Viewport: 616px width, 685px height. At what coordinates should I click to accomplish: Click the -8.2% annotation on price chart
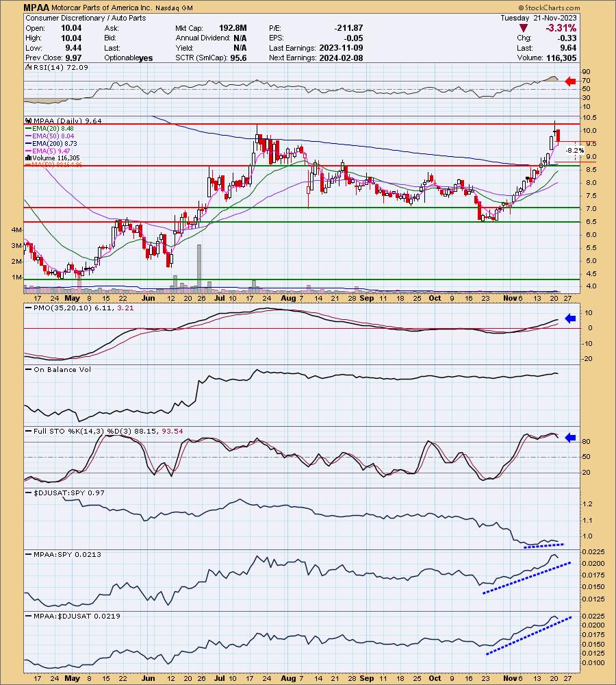point(575,150)
